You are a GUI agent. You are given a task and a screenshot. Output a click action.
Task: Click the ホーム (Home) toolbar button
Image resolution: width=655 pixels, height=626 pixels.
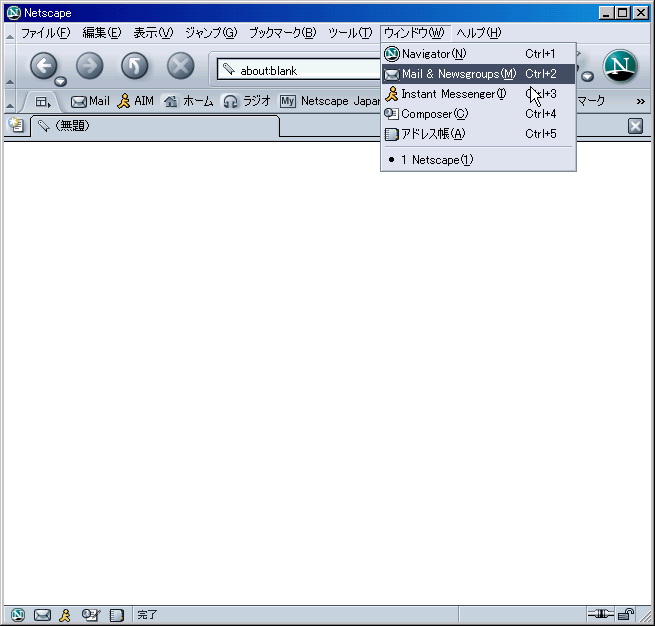point(188,101)
